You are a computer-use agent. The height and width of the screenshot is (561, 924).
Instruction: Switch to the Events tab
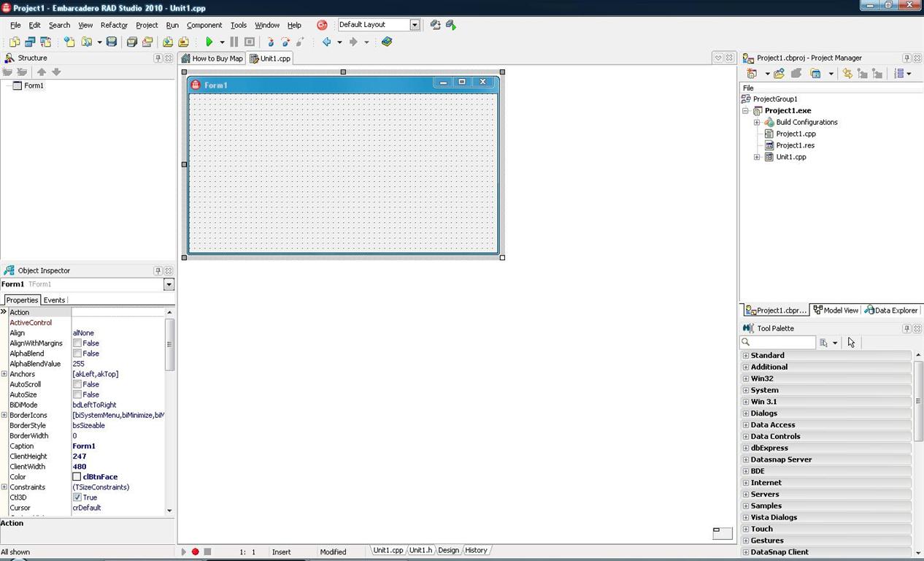54,300
